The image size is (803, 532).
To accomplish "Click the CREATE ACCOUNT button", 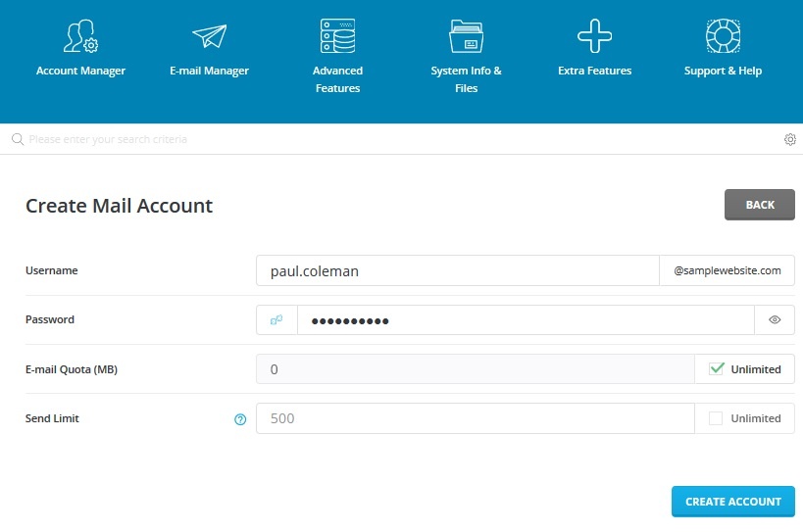I will click(x=732, y=502).
